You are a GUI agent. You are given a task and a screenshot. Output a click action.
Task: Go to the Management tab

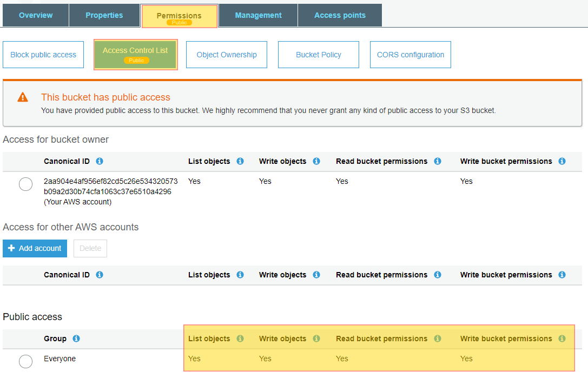click(258, 15)
